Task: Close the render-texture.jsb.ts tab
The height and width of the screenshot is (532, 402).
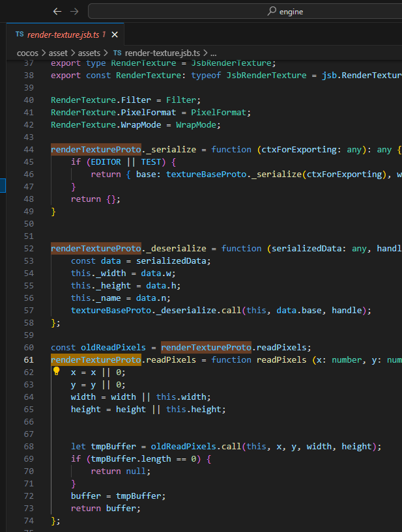Action: (x=115, y=35)
